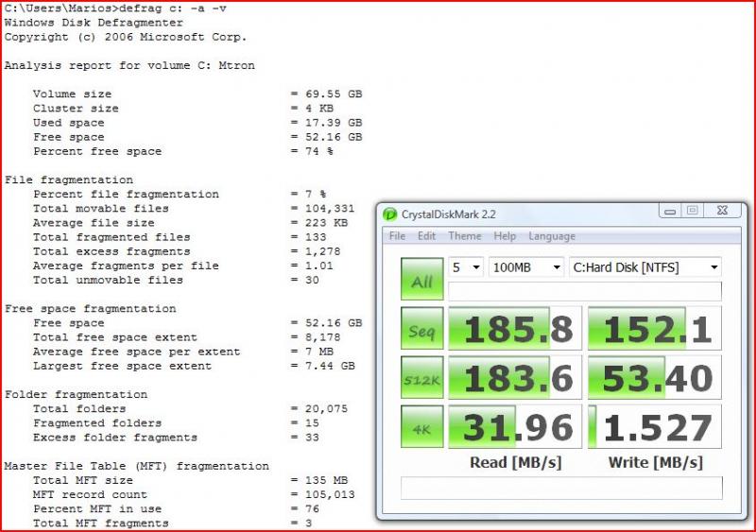Click the Average file size value 223 KB
Image resolution: width=756 pixels, height=532 pixels.
326,223
